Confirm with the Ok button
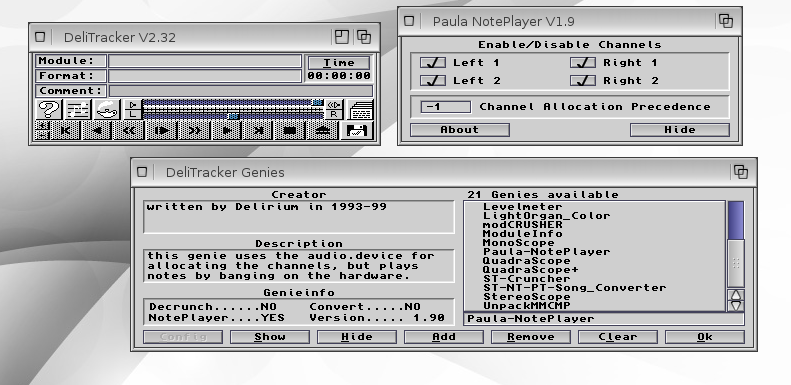Viewport: 791px width, 385px height. click(705, 337)
